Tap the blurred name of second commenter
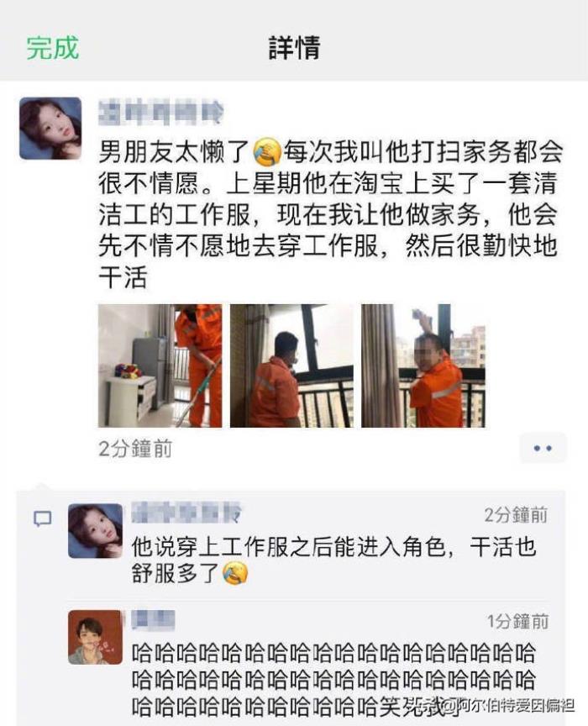Image resolution: width=588 pixels, height=726 pixels. point(153,620)
